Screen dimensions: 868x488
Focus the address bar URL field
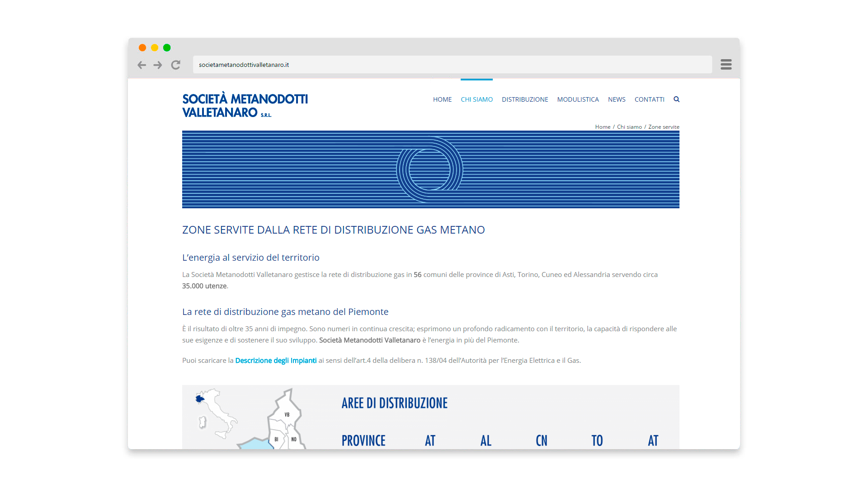452,65
